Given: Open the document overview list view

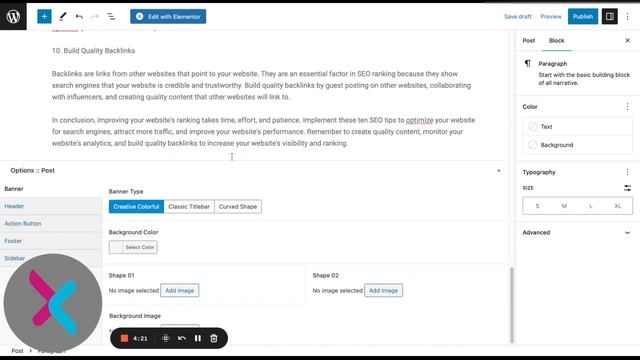Looking at the screenshot, I should click(111, 17).
